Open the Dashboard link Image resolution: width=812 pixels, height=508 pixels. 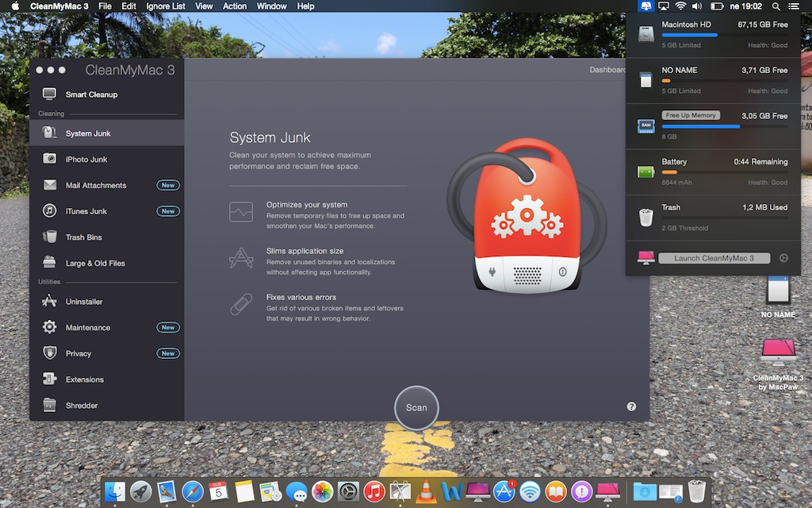coord(607,70)
